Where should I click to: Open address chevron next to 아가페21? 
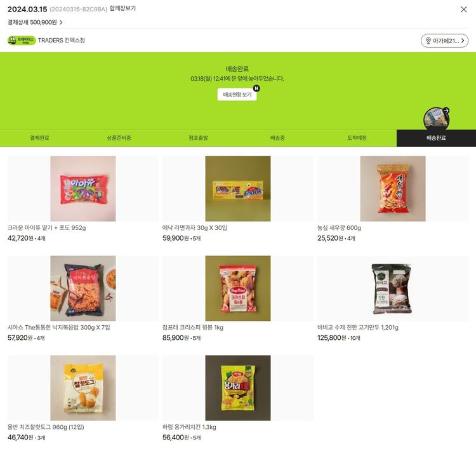point(463,41)
